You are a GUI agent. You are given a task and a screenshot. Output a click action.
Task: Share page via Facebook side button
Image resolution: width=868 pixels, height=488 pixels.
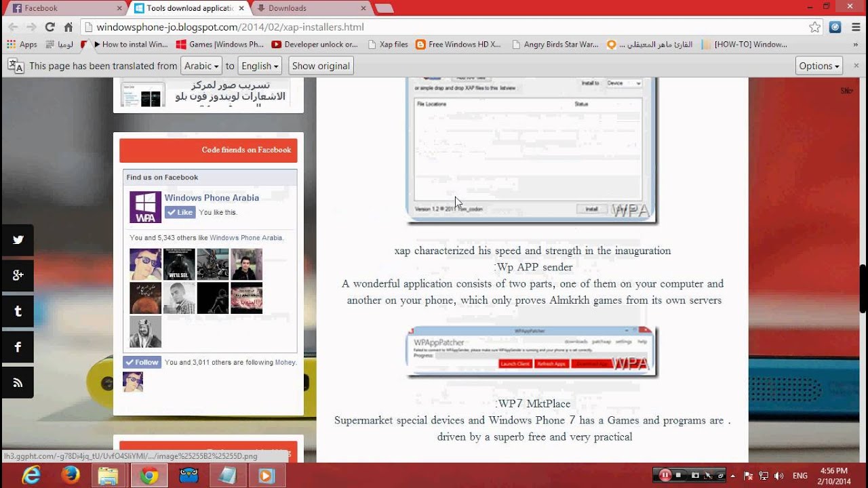[x=18, y=347]
